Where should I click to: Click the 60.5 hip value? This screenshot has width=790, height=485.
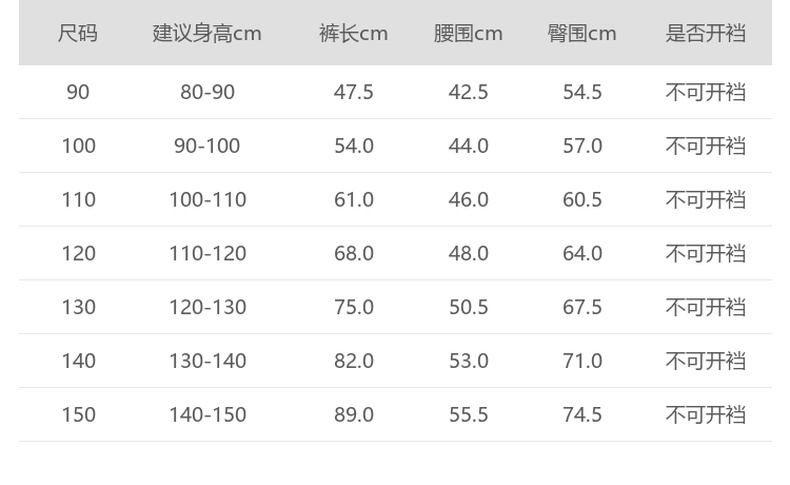tap(582, 200)
